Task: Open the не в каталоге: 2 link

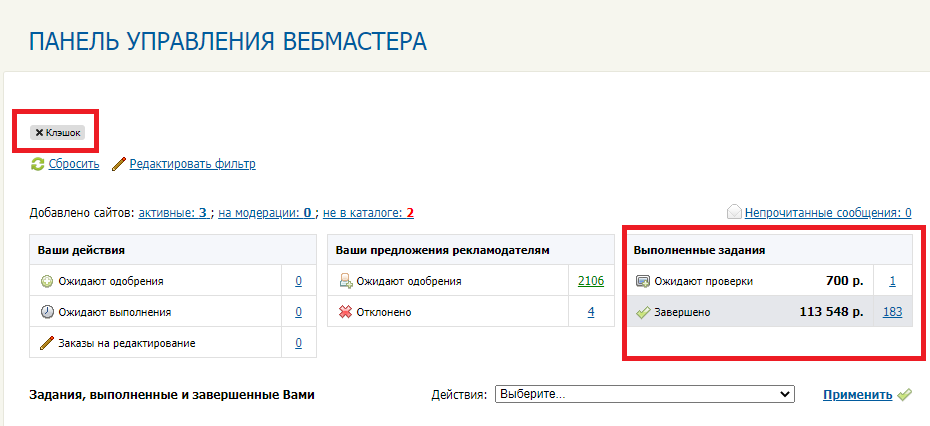Action: [x=368, y=213]
